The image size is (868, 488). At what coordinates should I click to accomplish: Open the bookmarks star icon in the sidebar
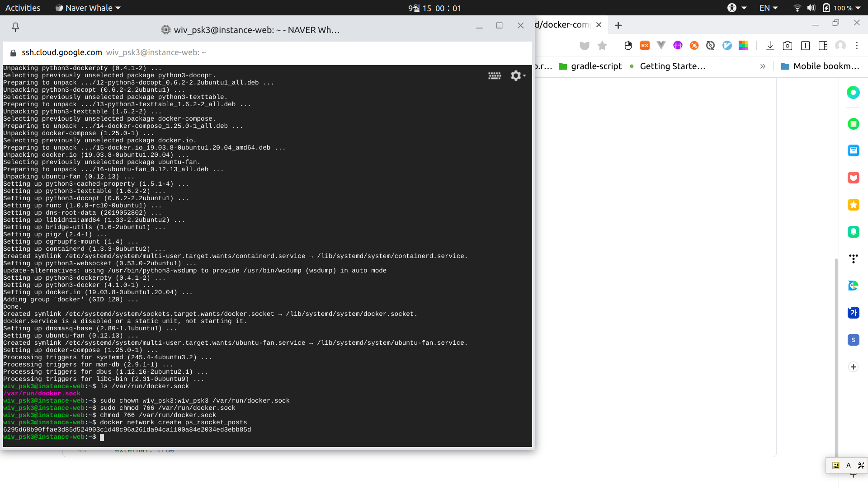[x=853, y=205]
